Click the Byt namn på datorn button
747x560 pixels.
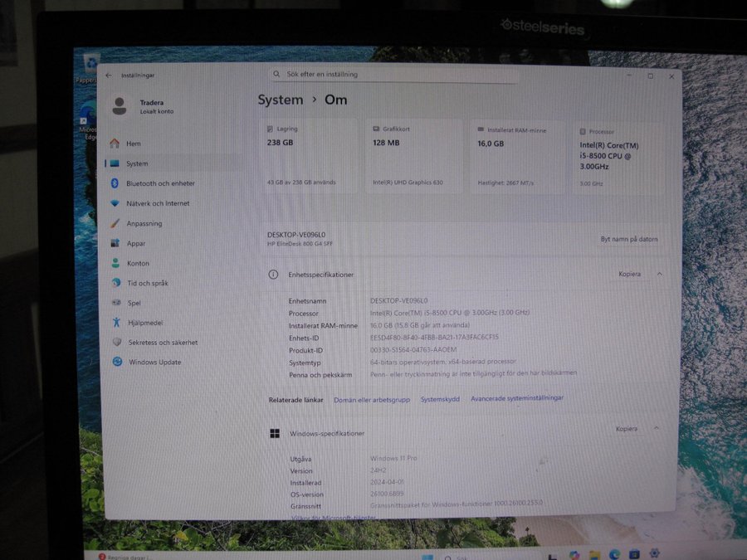(x=628, y=239)
